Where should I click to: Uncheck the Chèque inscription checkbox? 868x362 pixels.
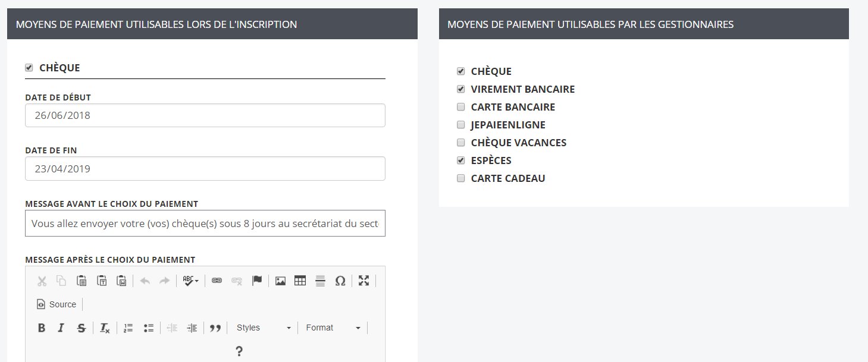click(x=29, y=68)
